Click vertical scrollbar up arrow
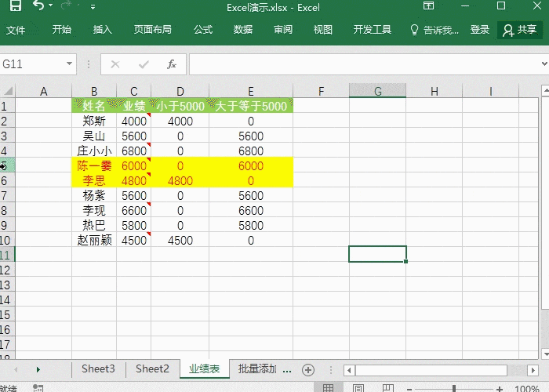The width and height of the screenshot is (549, 392). point(545,91)
